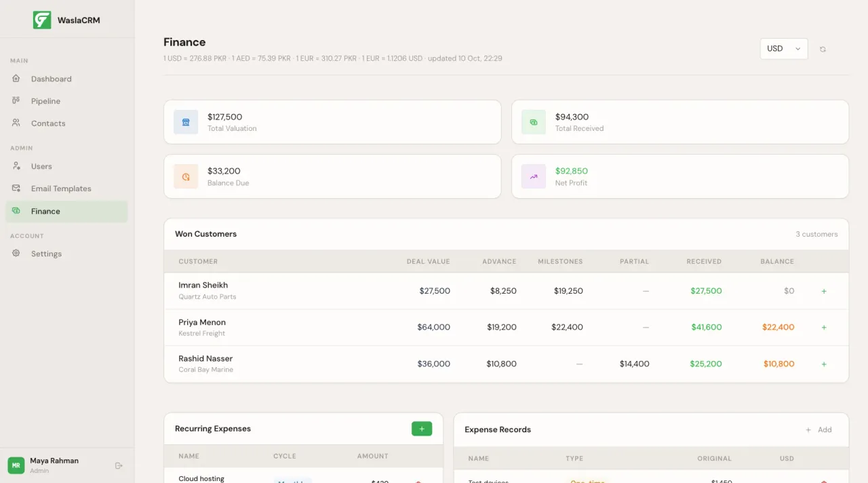868x483 pixels.
Task: Click Add in Expense Records
Action: click(818, 429)
